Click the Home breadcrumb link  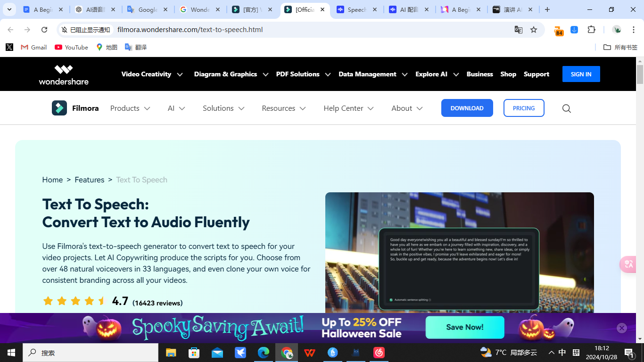pyautogui.click(x=52, y=180)
